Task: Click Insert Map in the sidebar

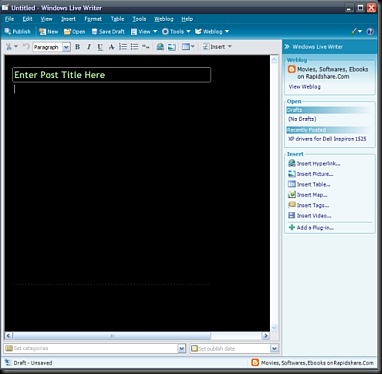Action: 312,195
